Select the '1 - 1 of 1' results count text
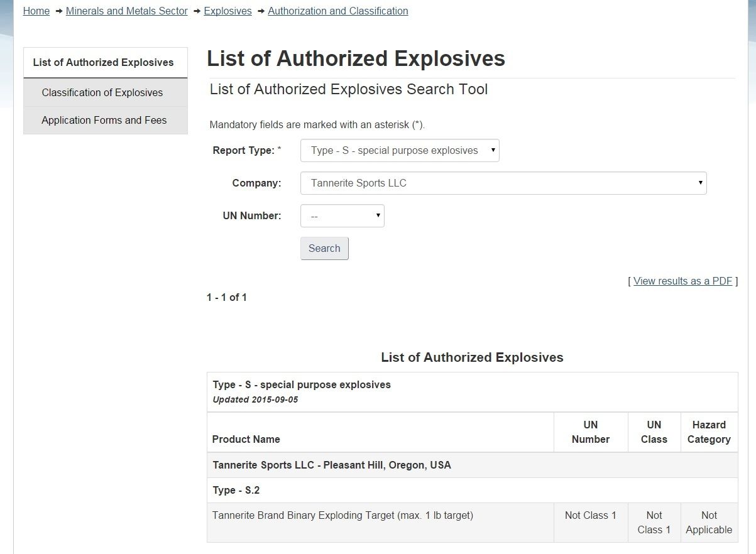This screenshot has height=554, width=756. [227, 297]
